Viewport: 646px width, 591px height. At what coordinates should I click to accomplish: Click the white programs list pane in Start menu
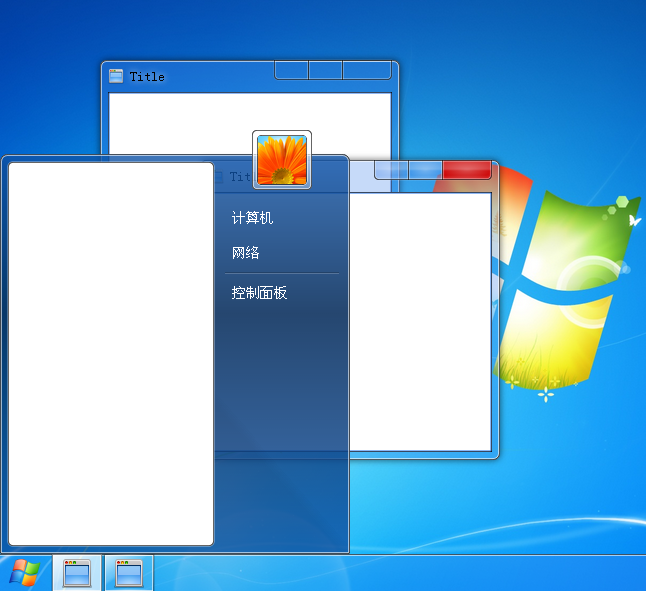click(111, 354)
